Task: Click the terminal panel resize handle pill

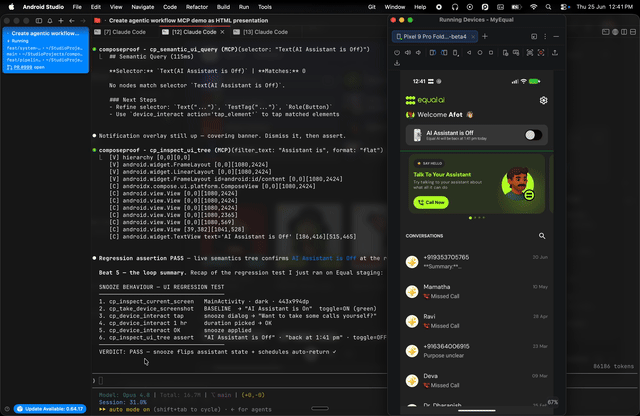Action: [x=320, y=408]
